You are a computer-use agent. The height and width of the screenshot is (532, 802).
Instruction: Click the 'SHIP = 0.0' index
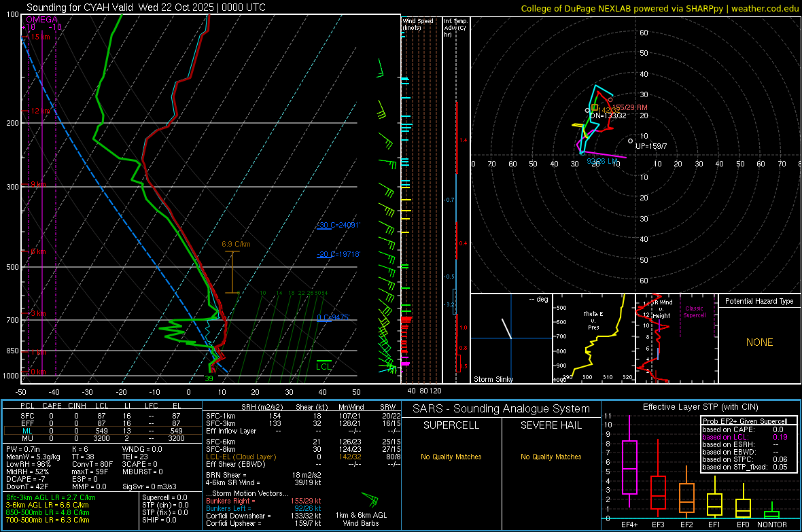point(159,520)
